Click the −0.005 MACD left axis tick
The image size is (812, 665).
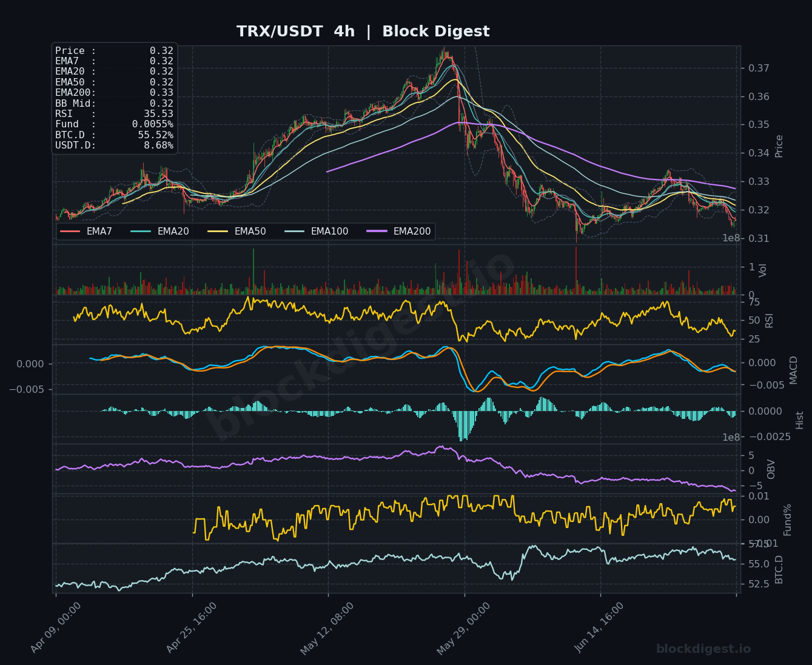coord(26,389)
